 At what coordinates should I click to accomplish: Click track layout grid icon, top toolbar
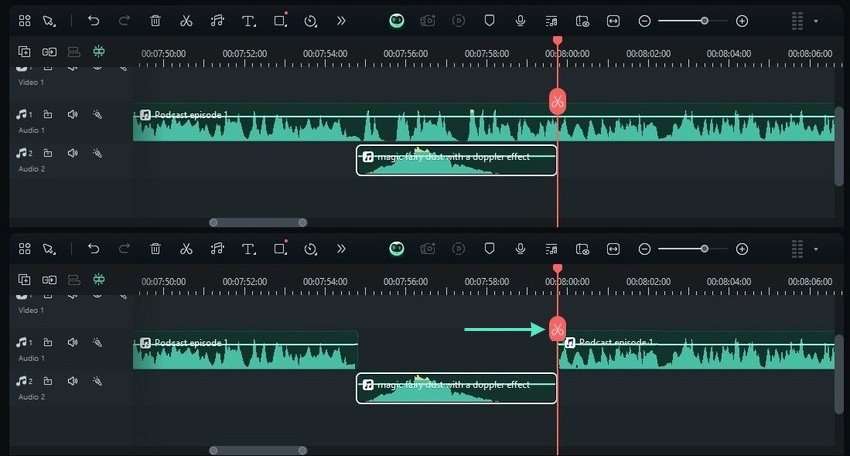[x=797, y=21]
